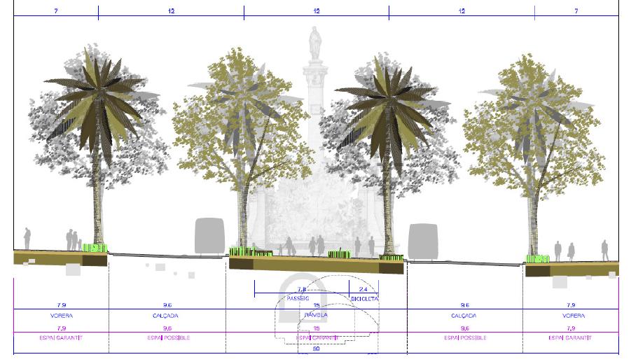
Task: Click the green planter under left palm
Action: [x=94, y=248]
